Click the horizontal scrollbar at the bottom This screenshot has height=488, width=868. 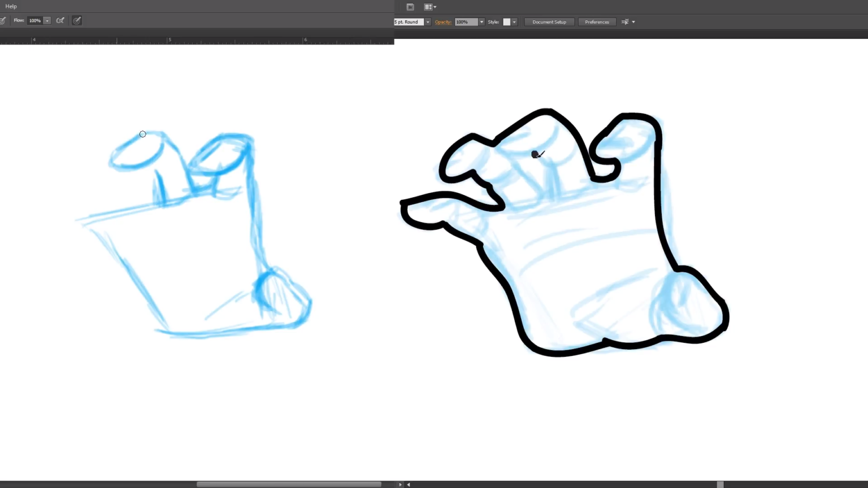pos(289,484)
